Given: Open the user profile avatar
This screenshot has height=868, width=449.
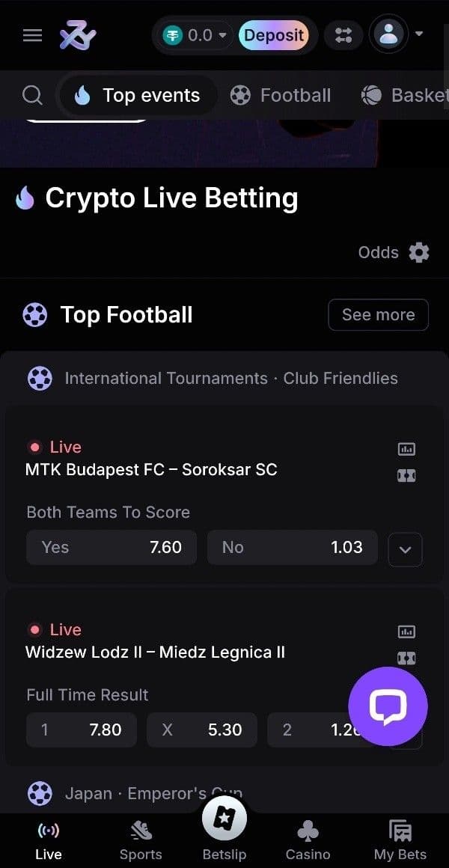Looking at the screenshot, I should [x=388, y=35].
